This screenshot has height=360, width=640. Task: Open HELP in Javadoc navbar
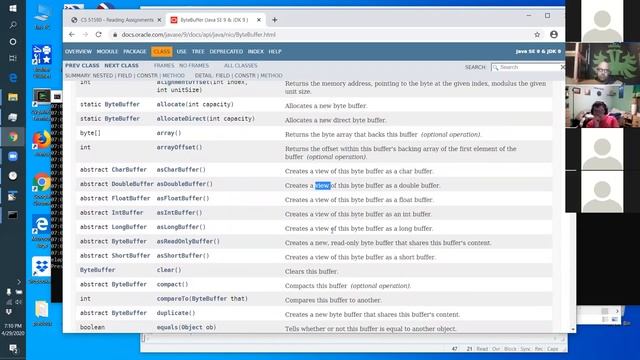click(275, 51)
